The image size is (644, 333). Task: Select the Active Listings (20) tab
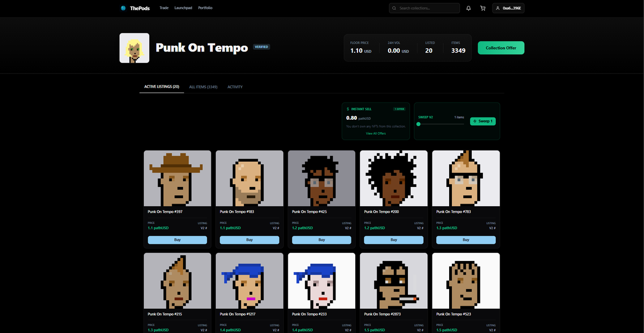pyautogui.click(x=162, y=86)
